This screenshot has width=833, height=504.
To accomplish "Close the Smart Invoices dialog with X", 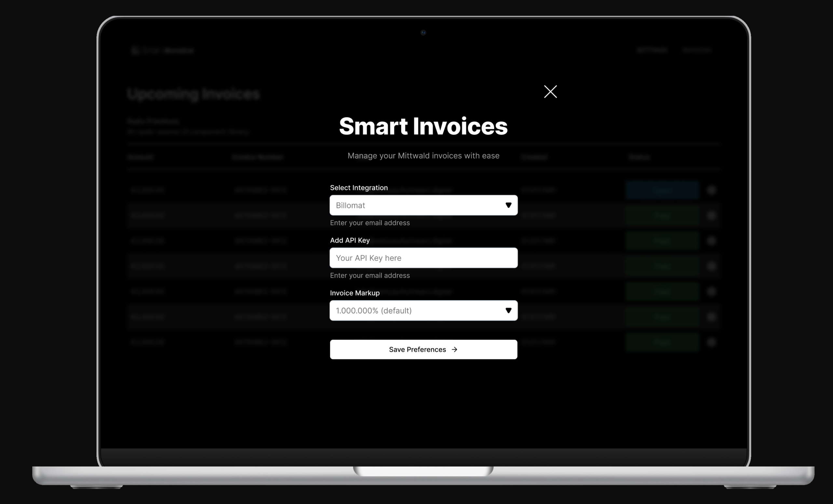I will pyautogui.click(x=550, y=92).
